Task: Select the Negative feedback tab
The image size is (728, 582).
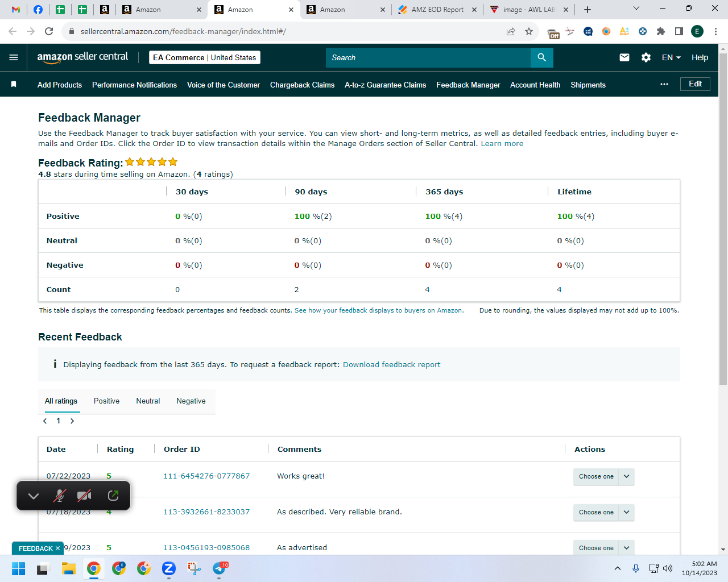Action: click(191, 401)
